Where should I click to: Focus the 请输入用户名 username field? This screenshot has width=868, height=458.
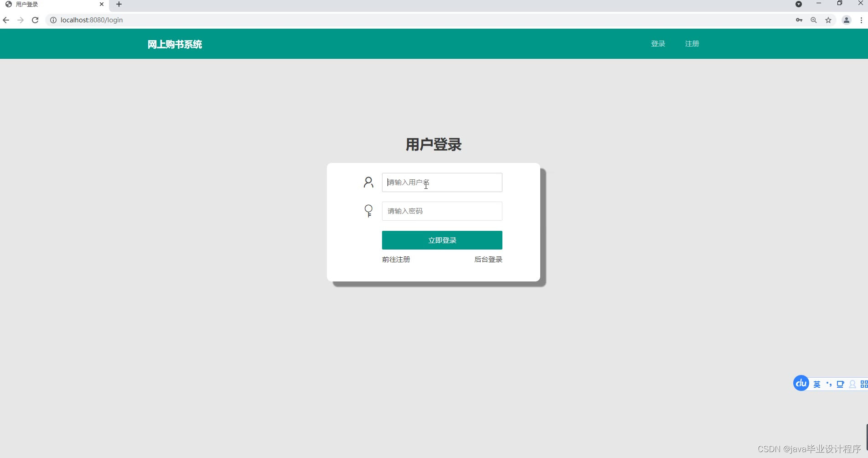pyautogui.click(x=442, y=182)
